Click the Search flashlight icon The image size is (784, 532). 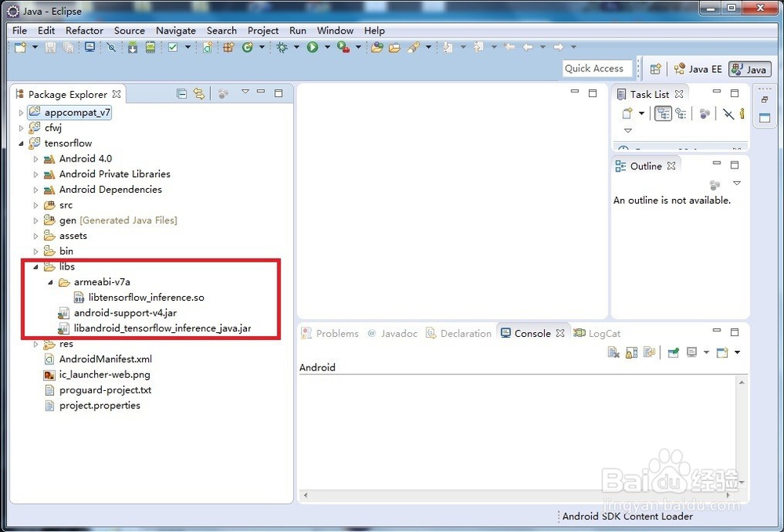pos(413,48)
